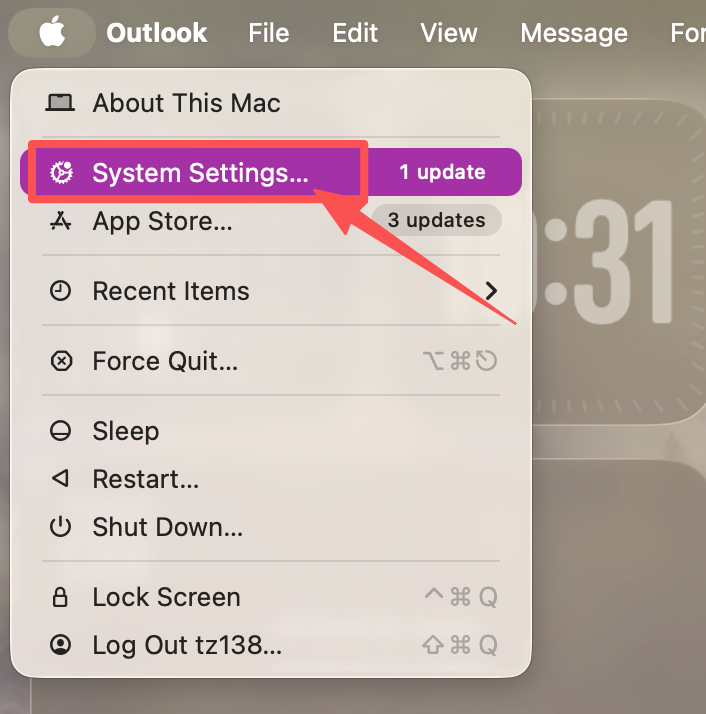
Task: Expand the Recent Items submenu chevron
Action: point(491,291)
